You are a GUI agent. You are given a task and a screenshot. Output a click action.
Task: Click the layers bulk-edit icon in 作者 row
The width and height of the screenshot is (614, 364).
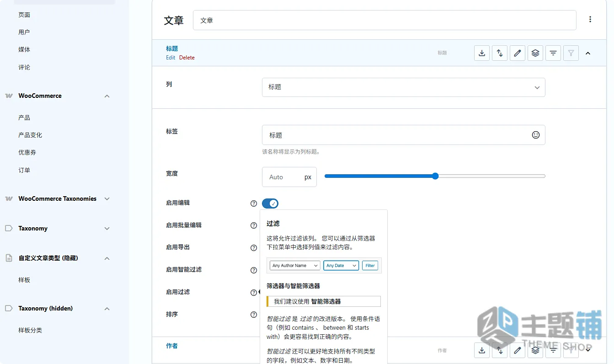535,350
